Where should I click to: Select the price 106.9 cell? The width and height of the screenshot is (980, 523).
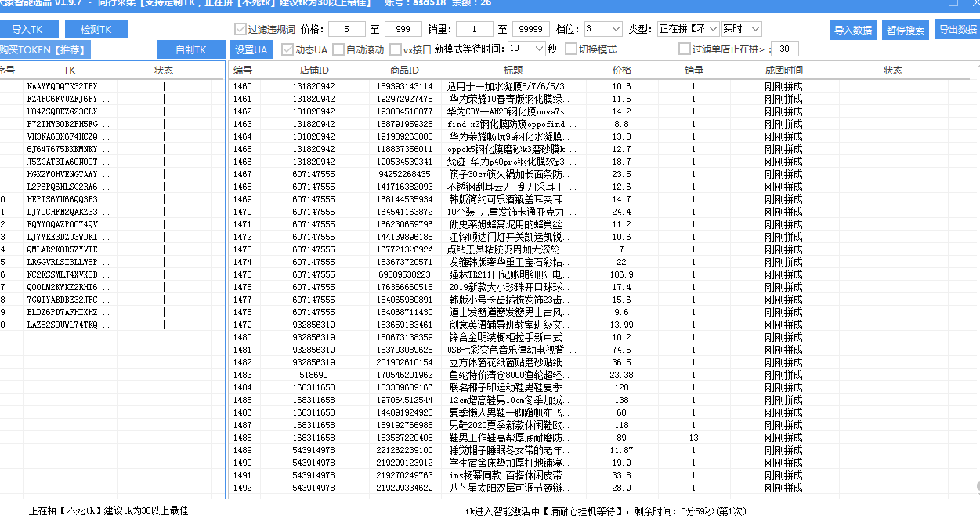point(621,274)
